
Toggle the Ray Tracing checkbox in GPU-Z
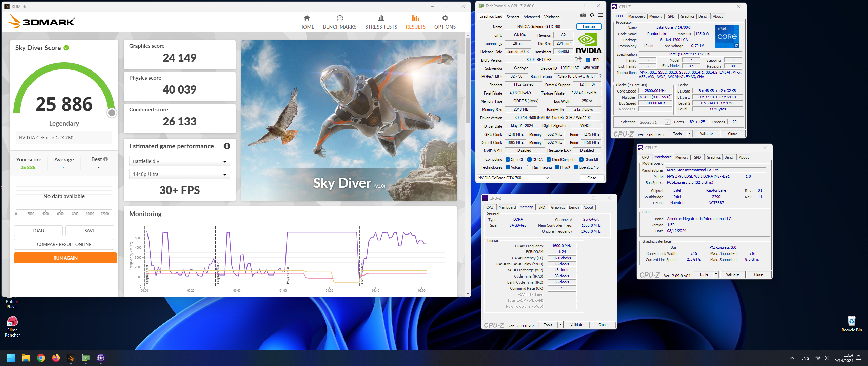tap(529, 167)
